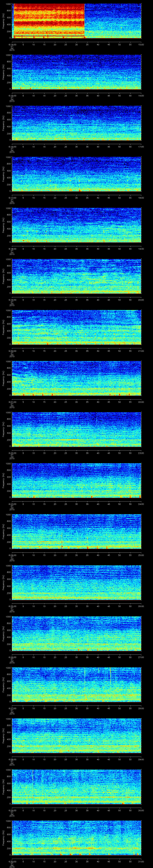
Task: Click the '25:00' end label of the 6:24 panel
Action: [x=141, y=555]
